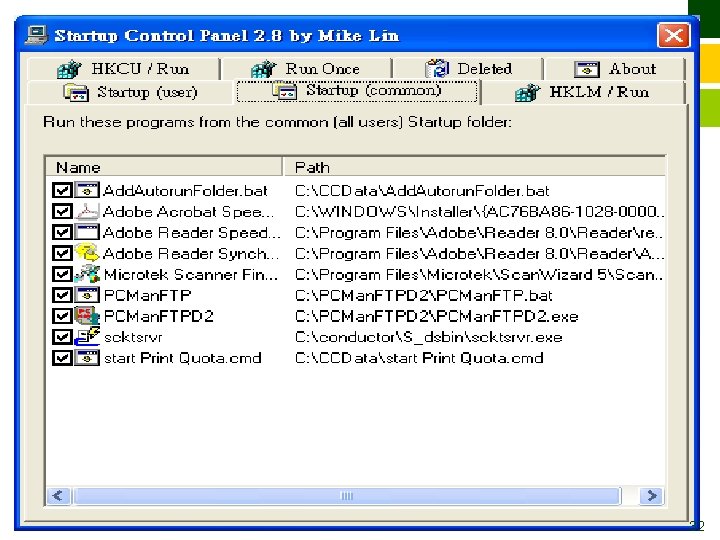The image size is (720, 540).
Task: Select the name text scktsrvr
Action: point(133,338)
